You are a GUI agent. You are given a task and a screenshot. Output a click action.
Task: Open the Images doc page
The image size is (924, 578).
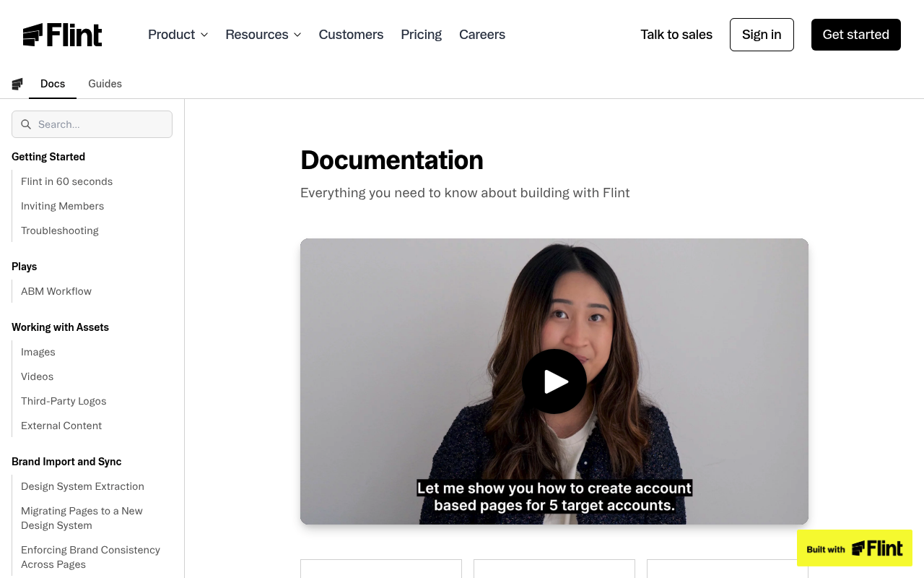coord(38,352)
